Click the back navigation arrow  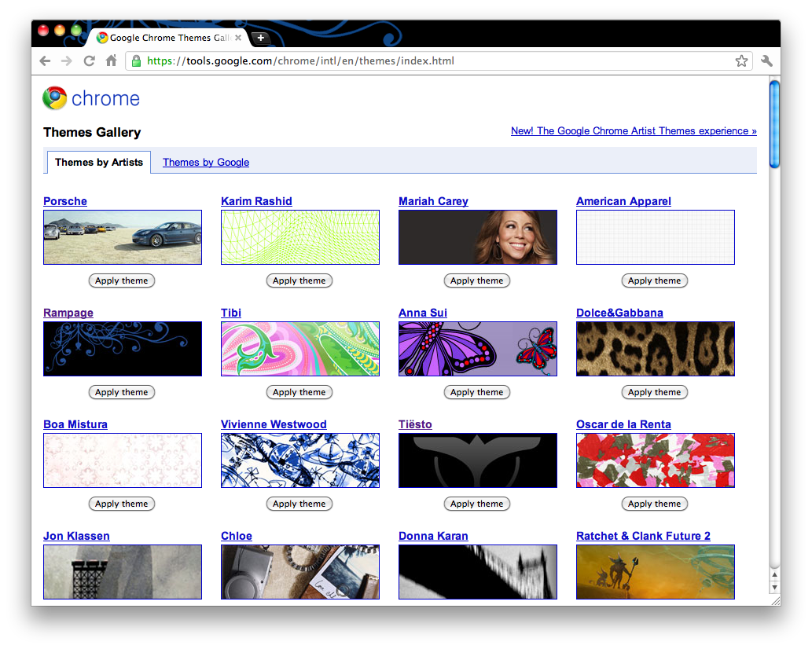coord(45,60)
